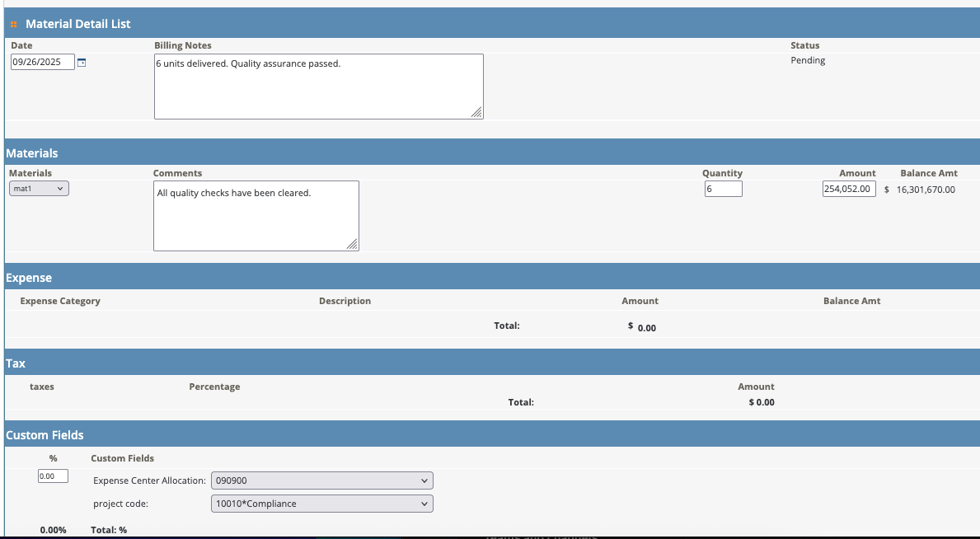Open the calendar picker beside the Date field
980x539 pixels.
(82, 63)
